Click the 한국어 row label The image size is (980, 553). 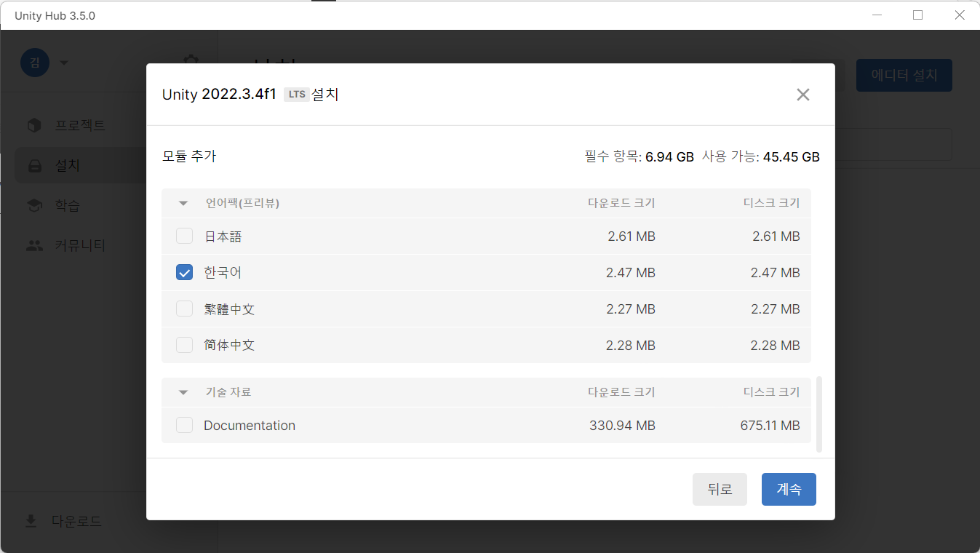coord(223,273)
